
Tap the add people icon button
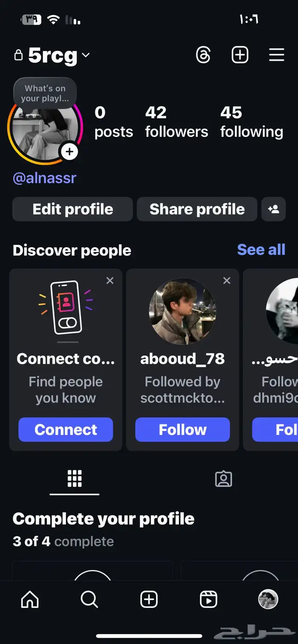273,209
